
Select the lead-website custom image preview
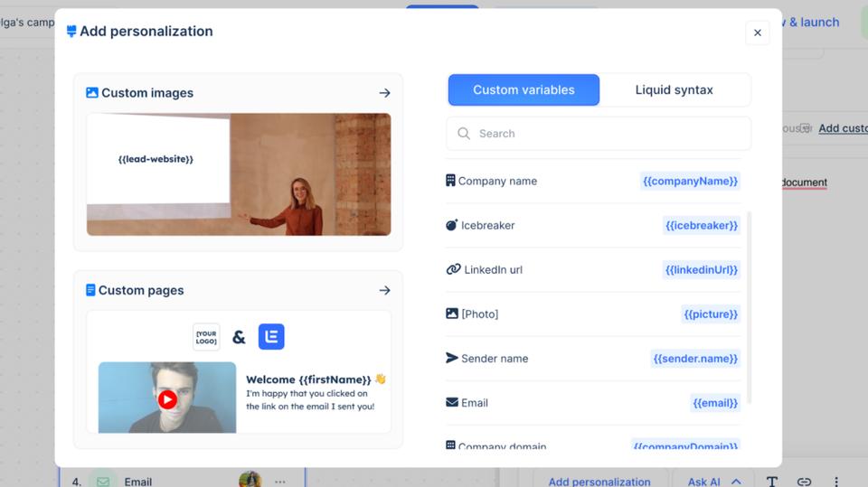(x=239, y=174)
